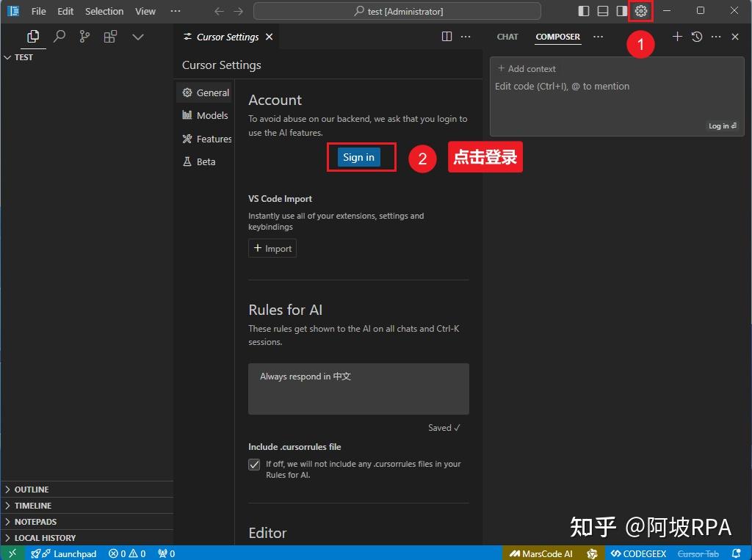752x560 pixels.
Task: Toggle the split editor layout icon
Action: click(x=447, y=36)
